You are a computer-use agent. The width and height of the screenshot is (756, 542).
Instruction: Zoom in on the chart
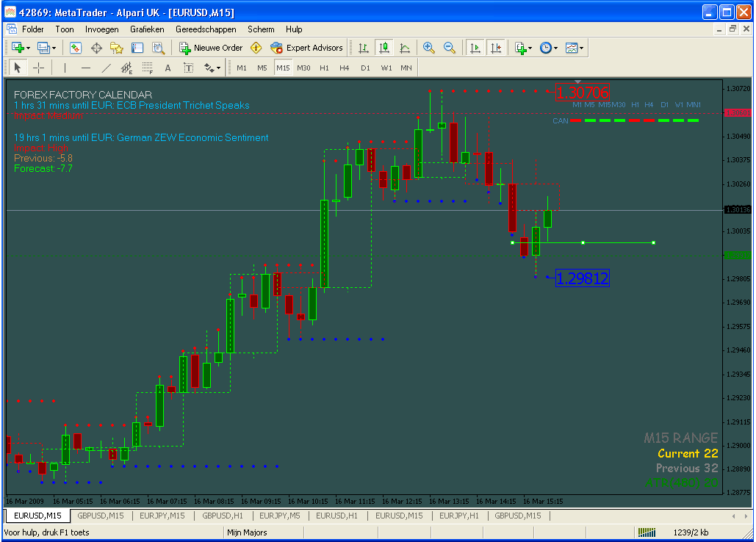(428, 48)
